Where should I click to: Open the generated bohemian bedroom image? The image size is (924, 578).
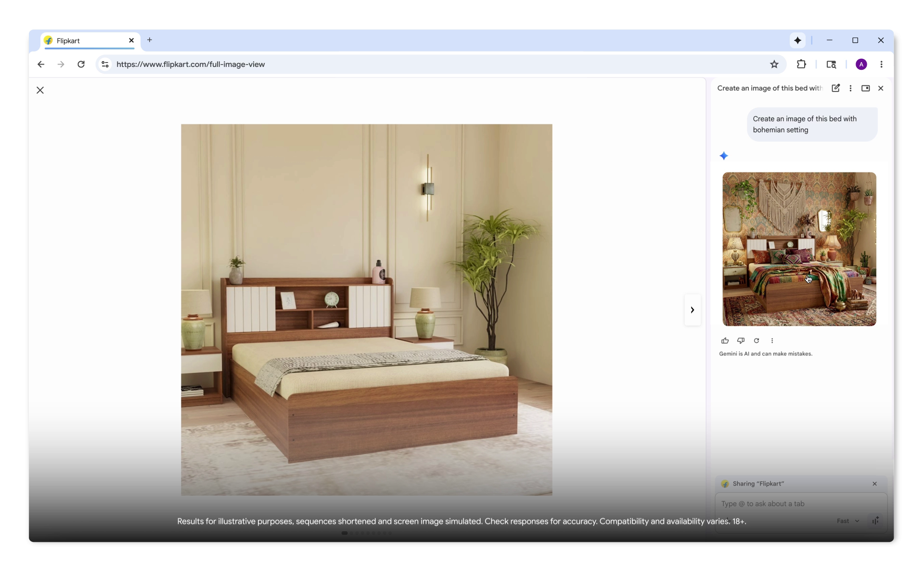pos(799,249)
